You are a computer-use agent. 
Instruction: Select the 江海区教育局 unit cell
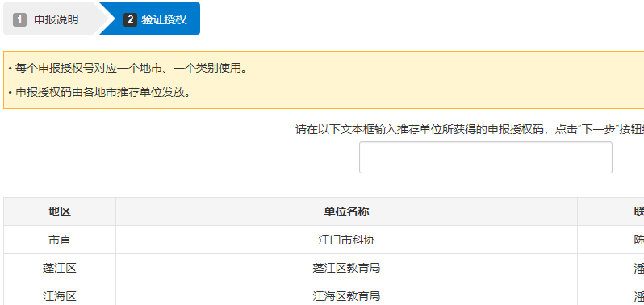[347, 294]
